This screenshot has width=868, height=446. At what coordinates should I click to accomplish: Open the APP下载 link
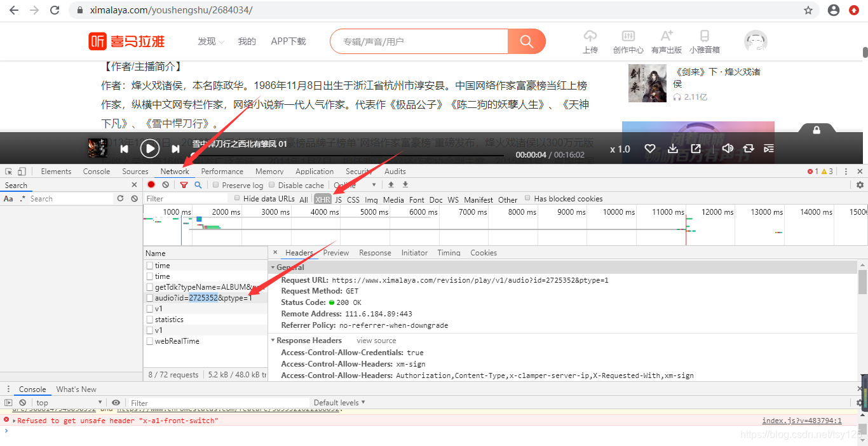[x=288, y=41]
